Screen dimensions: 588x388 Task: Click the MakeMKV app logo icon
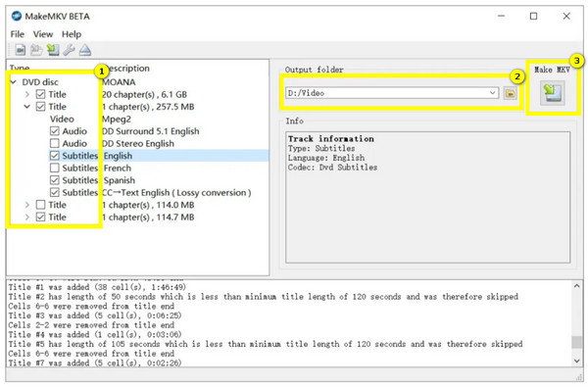[16, 16]
